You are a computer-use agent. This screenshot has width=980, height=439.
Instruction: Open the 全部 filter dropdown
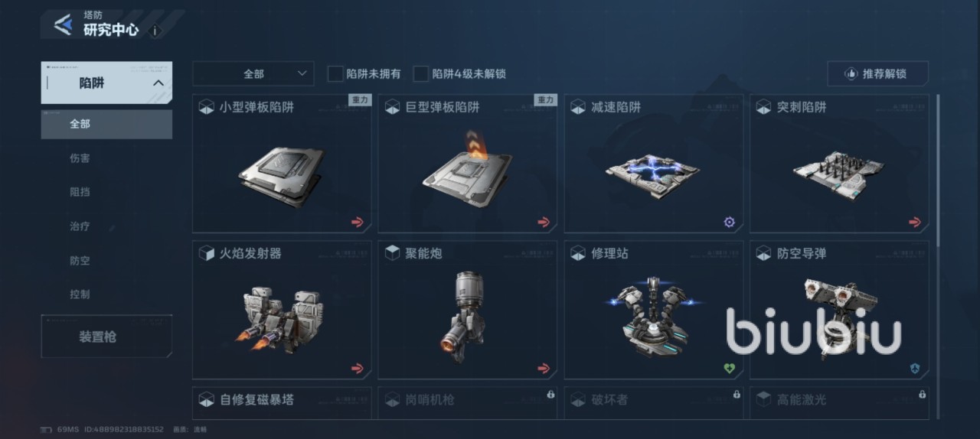click(253, 73)
